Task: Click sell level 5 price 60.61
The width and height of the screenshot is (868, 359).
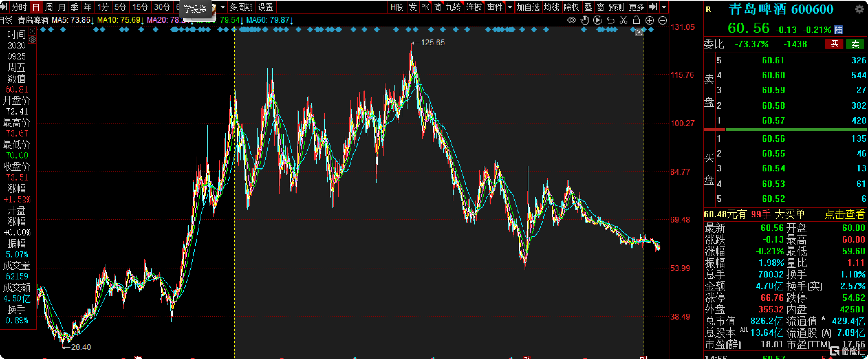Action: (x=773, y=60)
